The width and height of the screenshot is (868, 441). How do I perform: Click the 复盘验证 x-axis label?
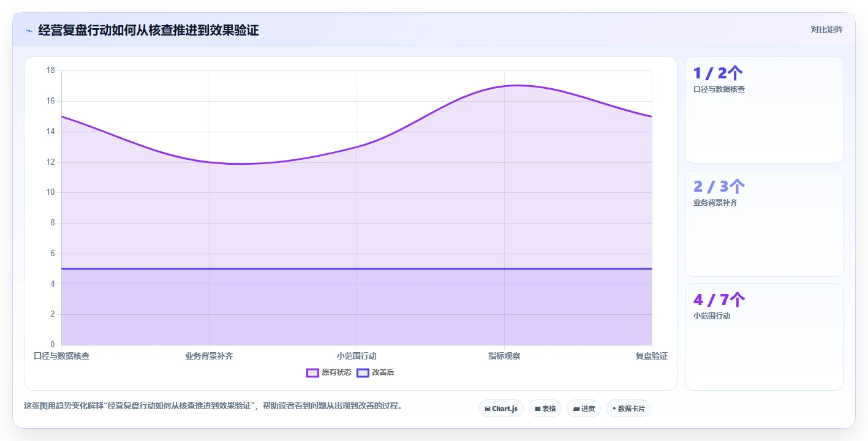[x=652, y=356]
